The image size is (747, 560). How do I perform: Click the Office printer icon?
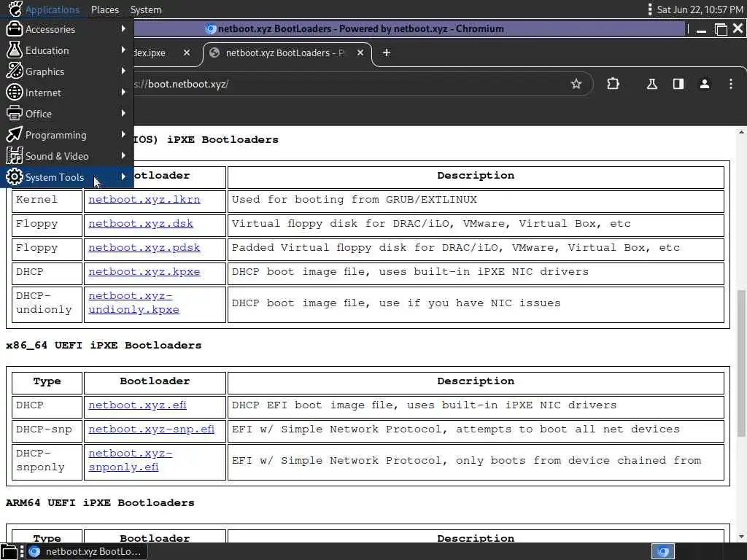click(x=15, y=114)
